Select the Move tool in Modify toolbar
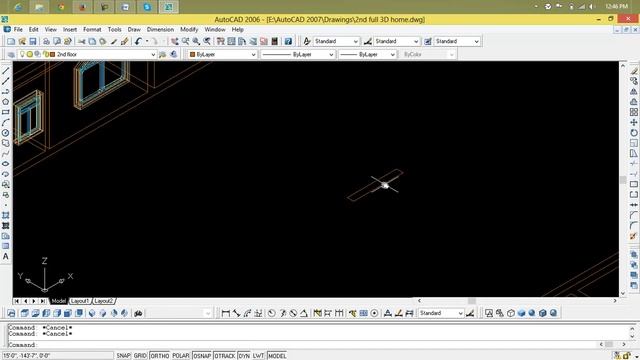This screenshot has height=360, width=640. (x=633, y=122)
